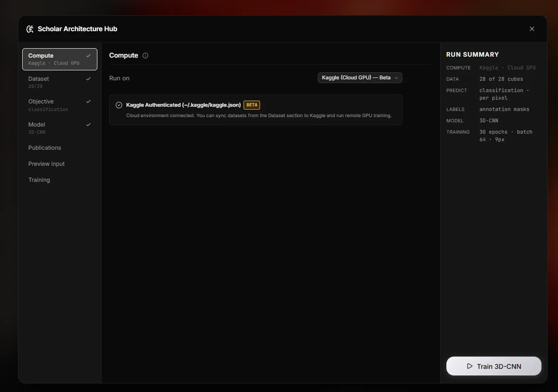Click the play icon on Train 3D-CNN
The image size is (558, 392).
pos(470,366)
